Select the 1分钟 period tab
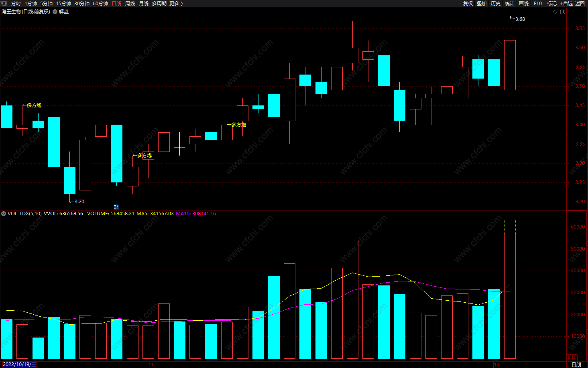Viewport: 588px width, 368px height. (31, 3)
